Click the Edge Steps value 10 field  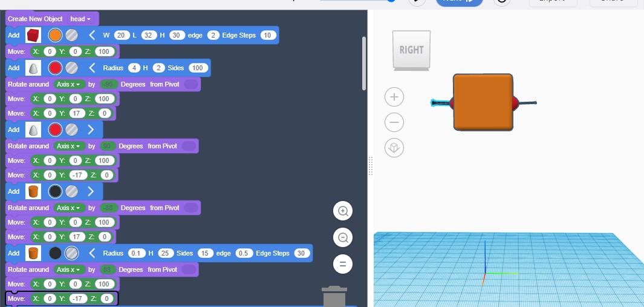[x=267, y=35]
